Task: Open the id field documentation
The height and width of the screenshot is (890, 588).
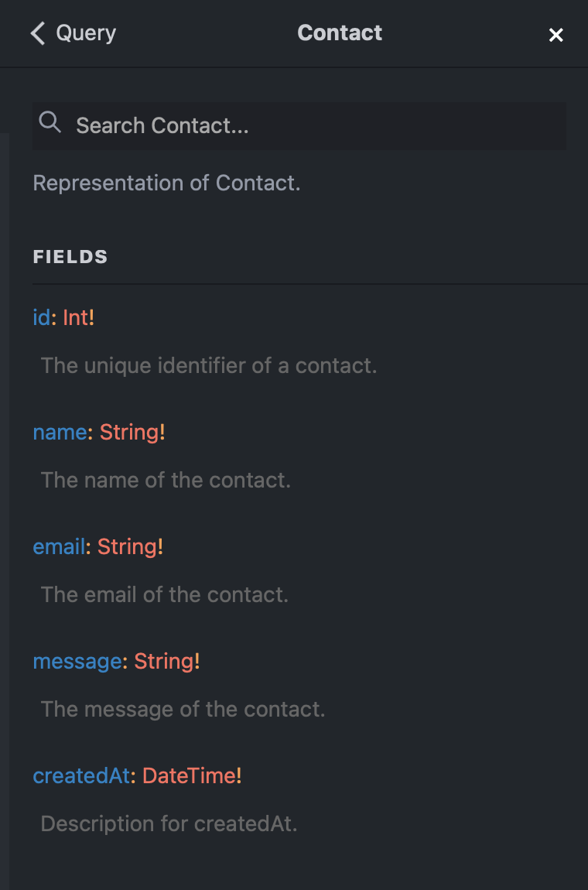Action: (41, 317)
